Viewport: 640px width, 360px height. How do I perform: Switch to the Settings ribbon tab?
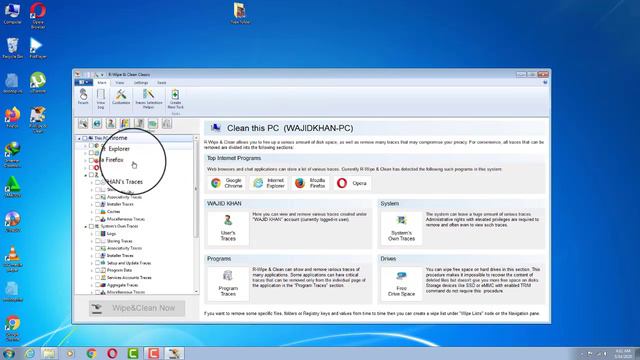click(x=141, y=82)
